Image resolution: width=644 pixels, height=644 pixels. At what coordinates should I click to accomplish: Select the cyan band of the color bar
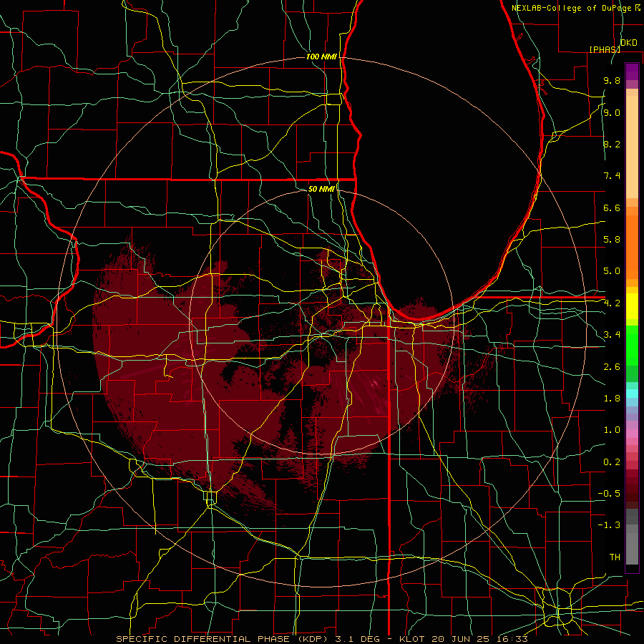tap(632, 394)
